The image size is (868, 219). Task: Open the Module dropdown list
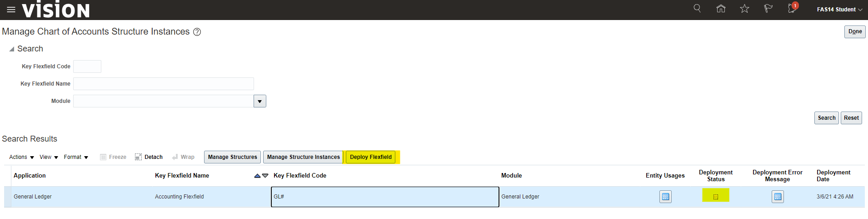tap(259, 101)
